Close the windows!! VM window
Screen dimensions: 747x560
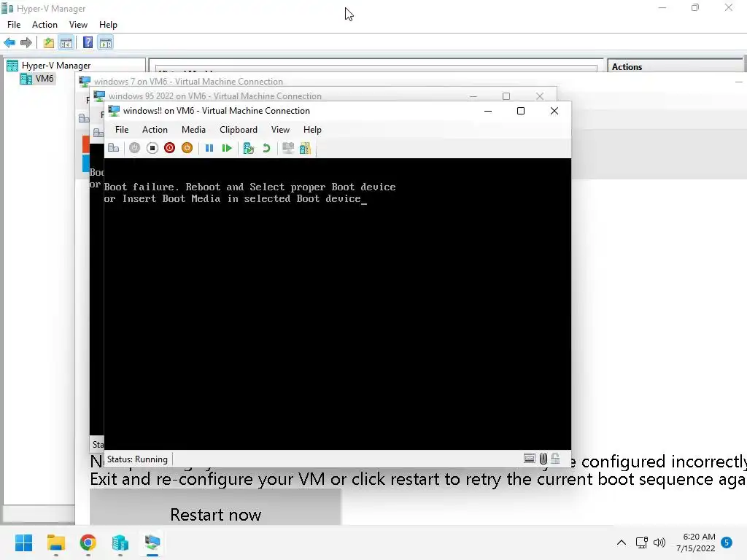(x=554, y=111)
